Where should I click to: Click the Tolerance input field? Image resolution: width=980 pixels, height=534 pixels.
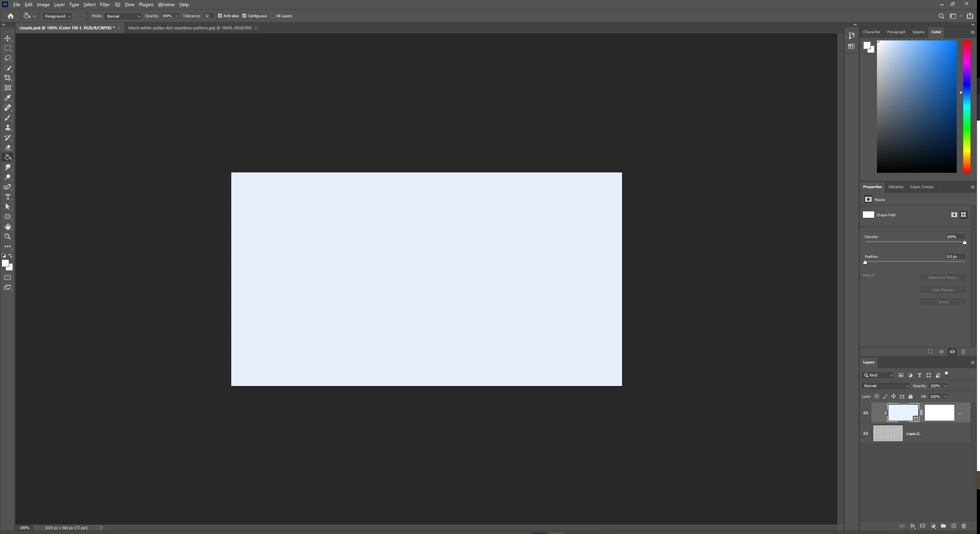(x=208, y=16)
